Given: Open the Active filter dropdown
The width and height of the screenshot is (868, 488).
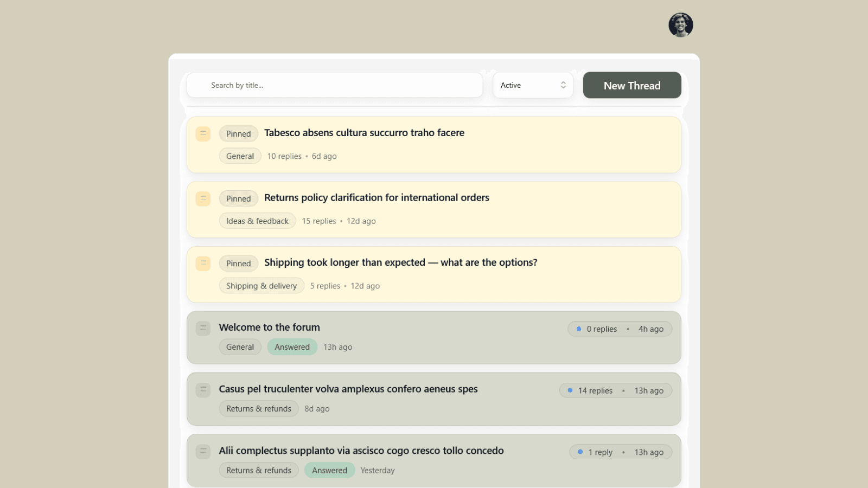Looking at the screenshot, I should click(x=533, y=85).
